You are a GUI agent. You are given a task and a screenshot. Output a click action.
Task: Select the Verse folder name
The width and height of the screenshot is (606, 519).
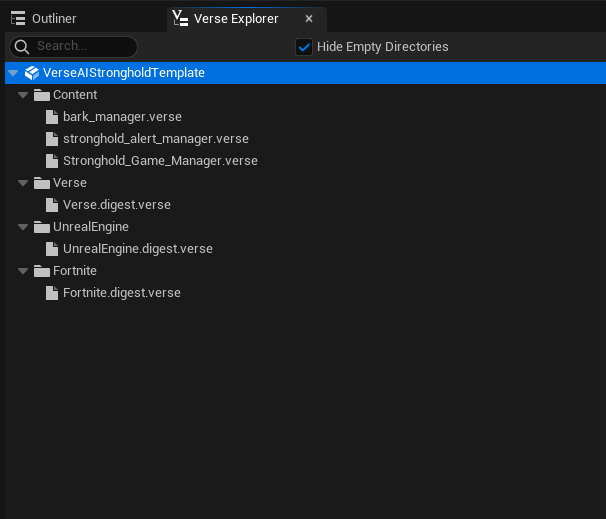70,183
